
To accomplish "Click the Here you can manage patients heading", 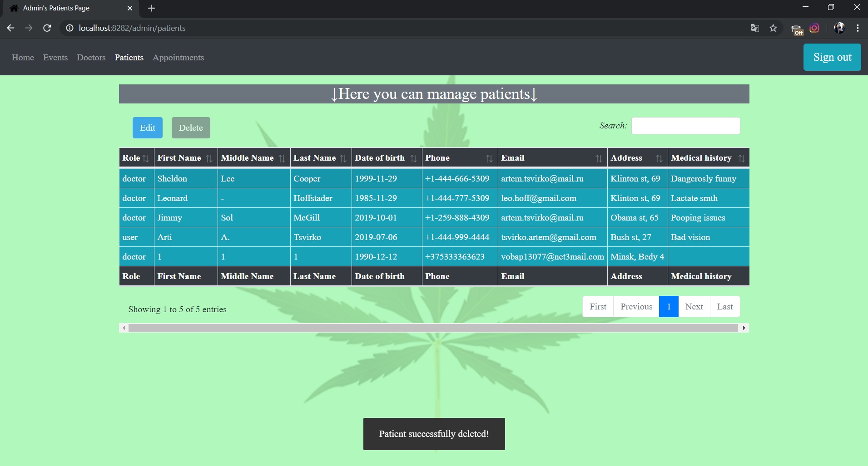I will (x=434, y=94).
